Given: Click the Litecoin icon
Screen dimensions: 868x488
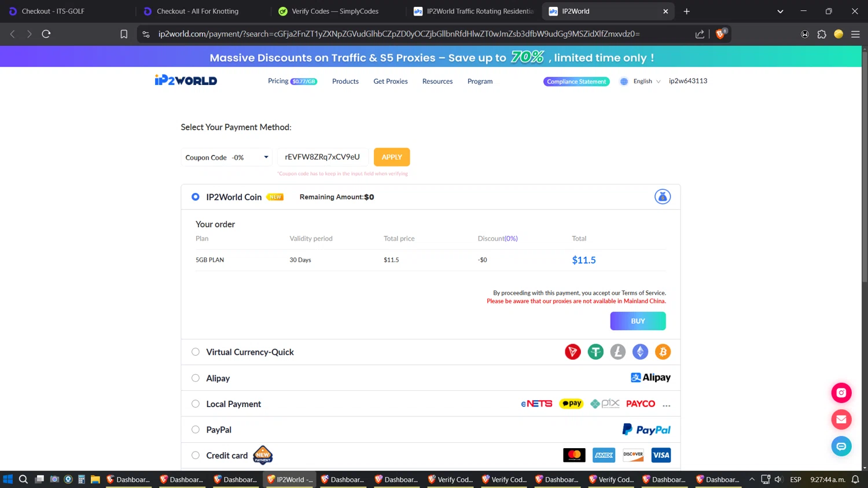Looking at the screenshot, I should [618, 352].
